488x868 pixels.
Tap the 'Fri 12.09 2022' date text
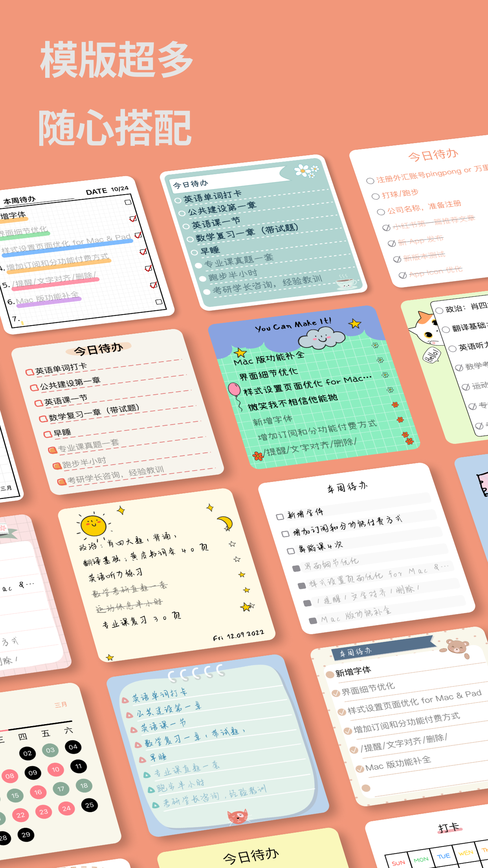click(238, 635)
